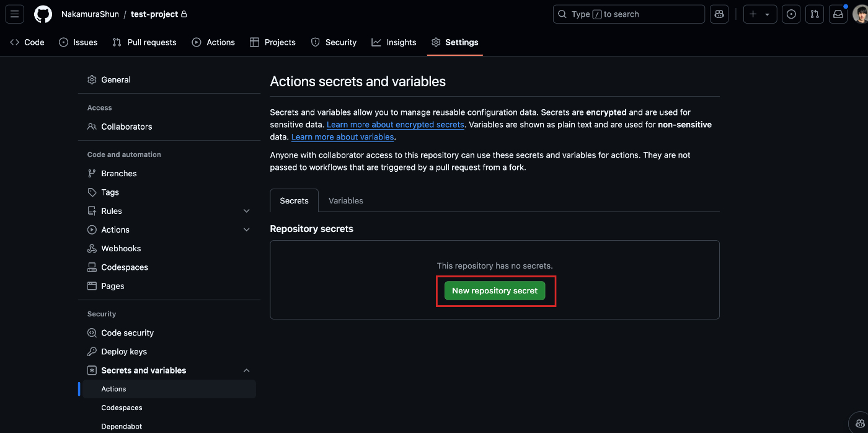Expand the Actions sidebar chevron
Image resolution: width=868 pixels, height=433 pixels.
tap(247, 230)
